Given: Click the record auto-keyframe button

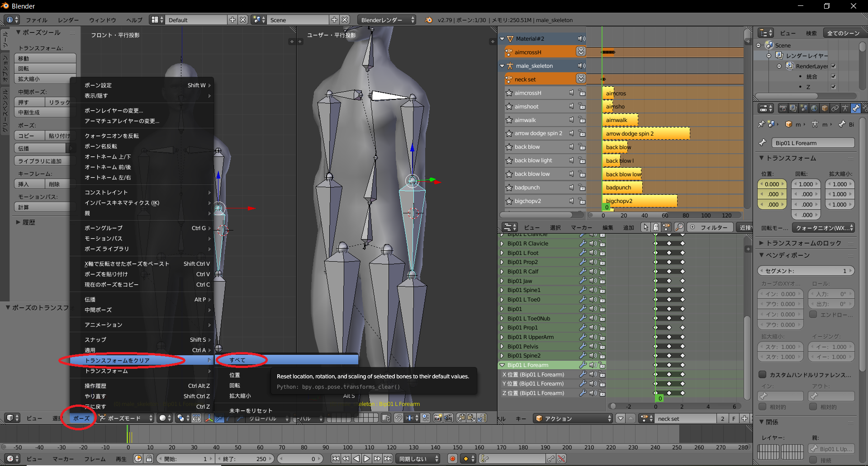Looking at the screenshot, I should 452,459.
